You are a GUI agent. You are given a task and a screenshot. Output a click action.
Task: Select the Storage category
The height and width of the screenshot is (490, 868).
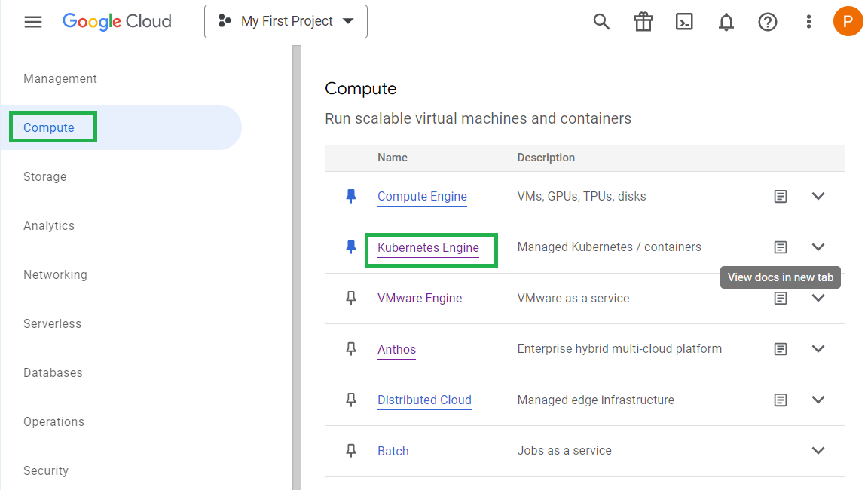(x=45, y=176)
